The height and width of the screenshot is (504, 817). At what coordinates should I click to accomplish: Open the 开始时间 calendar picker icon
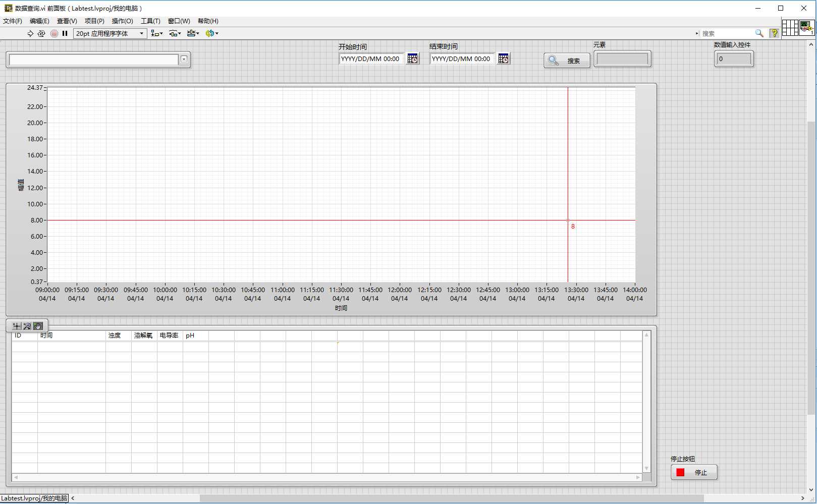[x=413, y=59]
